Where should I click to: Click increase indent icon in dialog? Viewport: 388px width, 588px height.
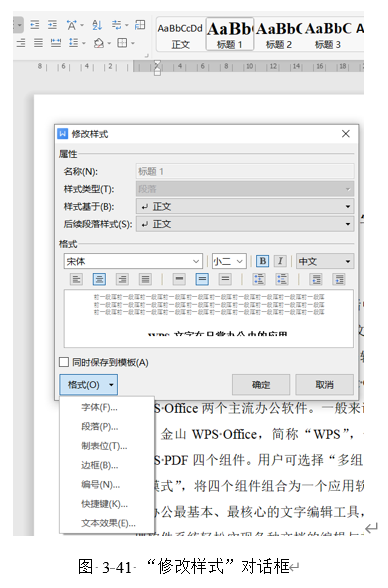coord(339,279)
